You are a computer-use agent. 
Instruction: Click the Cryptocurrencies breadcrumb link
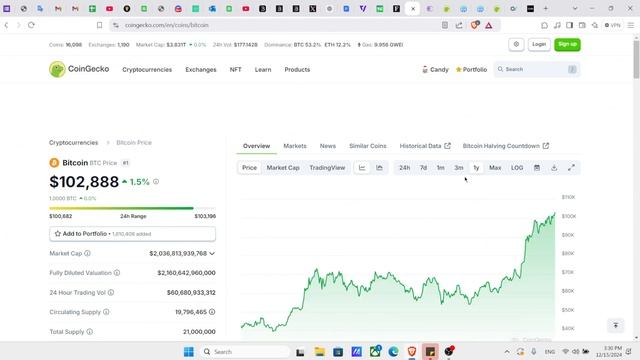(x=73, y=143)
